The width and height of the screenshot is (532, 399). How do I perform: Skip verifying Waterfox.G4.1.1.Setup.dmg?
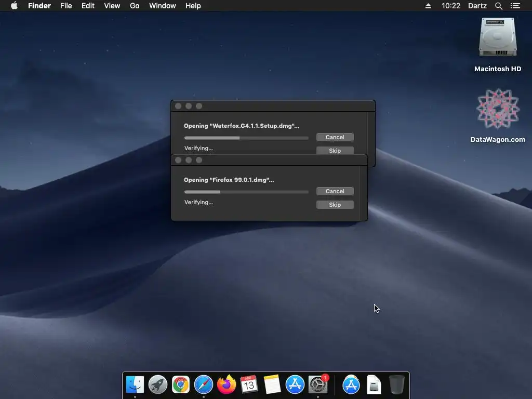tap(335, 150)
